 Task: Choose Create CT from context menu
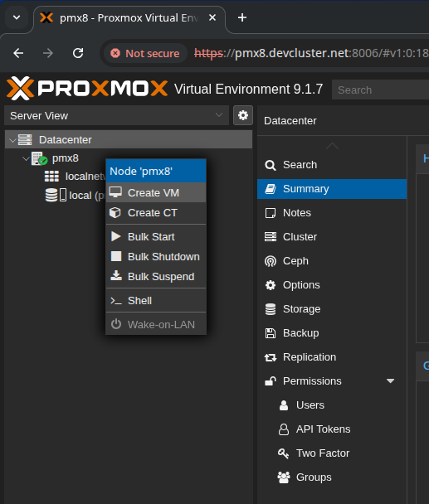click(x=156, y=213)
